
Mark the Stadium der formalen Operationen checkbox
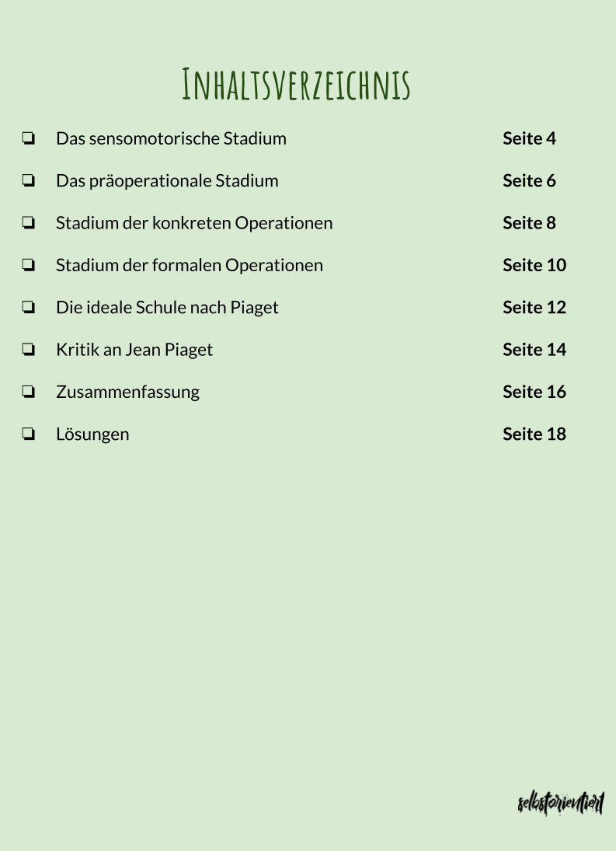29,266
